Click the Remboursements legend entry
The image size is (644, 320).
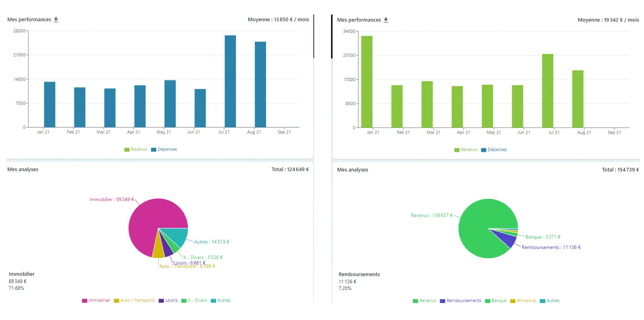[460, 301]
